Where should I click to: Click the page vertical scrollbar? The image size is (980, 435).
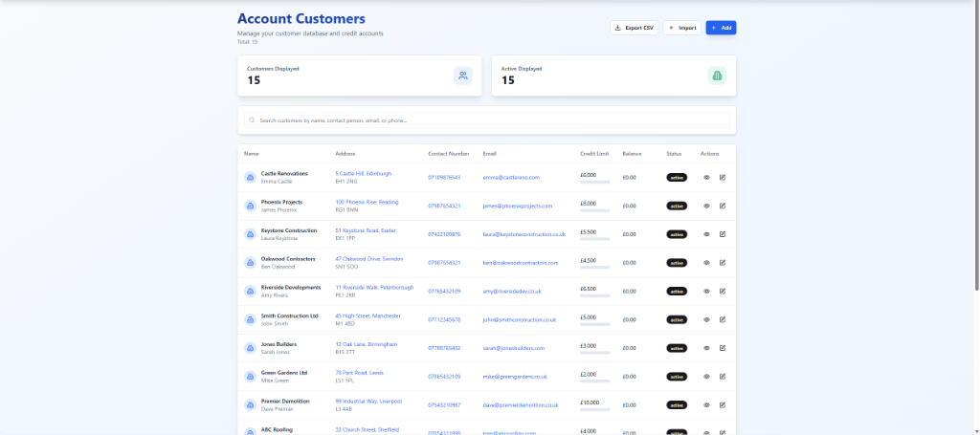coord(977,146)
